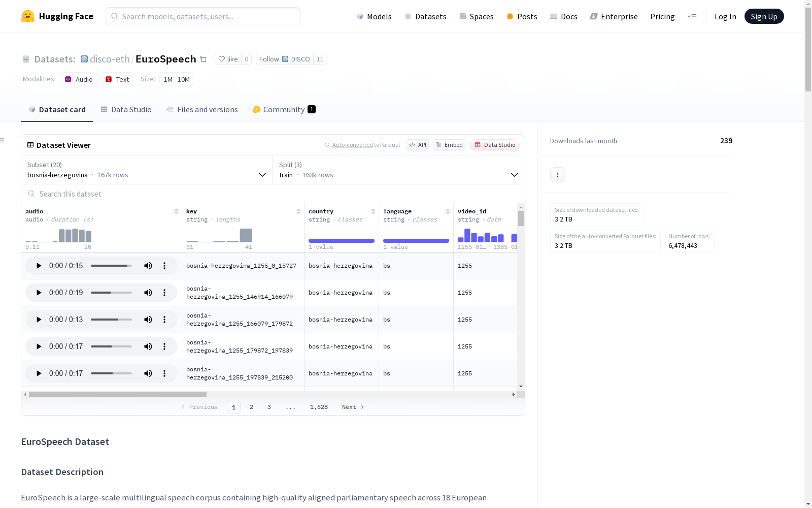812x508 pixels.
Task: Sort by the key column
Action: (x=298, y=211)
